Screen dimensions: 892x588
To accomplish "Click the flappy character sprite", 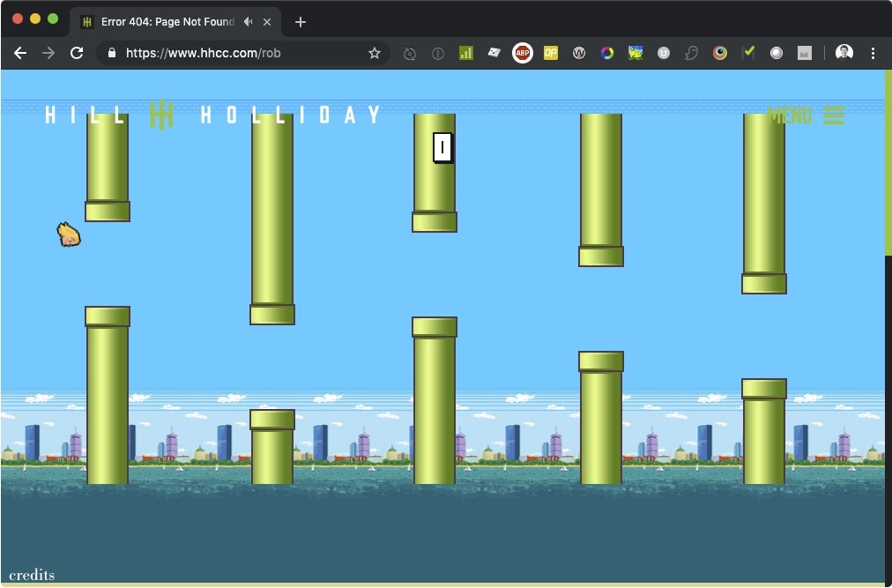I will click(69, 234).
